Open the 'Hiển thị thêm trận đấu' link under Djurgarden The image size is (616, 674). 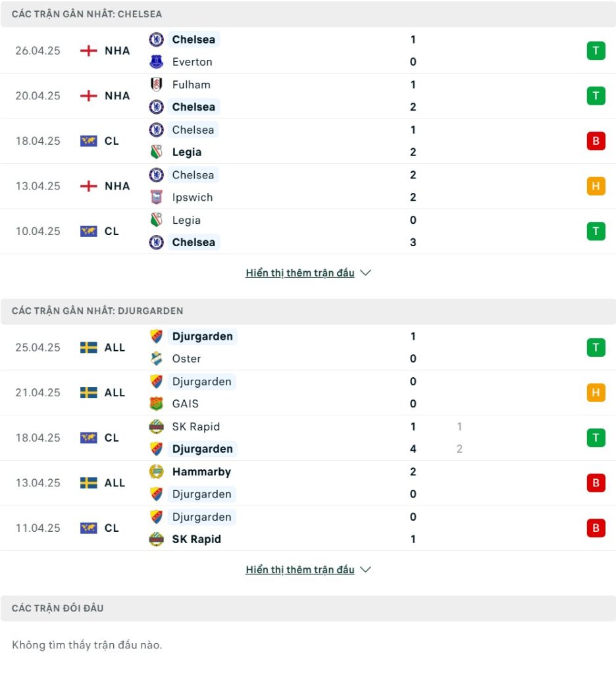[300, 569]
